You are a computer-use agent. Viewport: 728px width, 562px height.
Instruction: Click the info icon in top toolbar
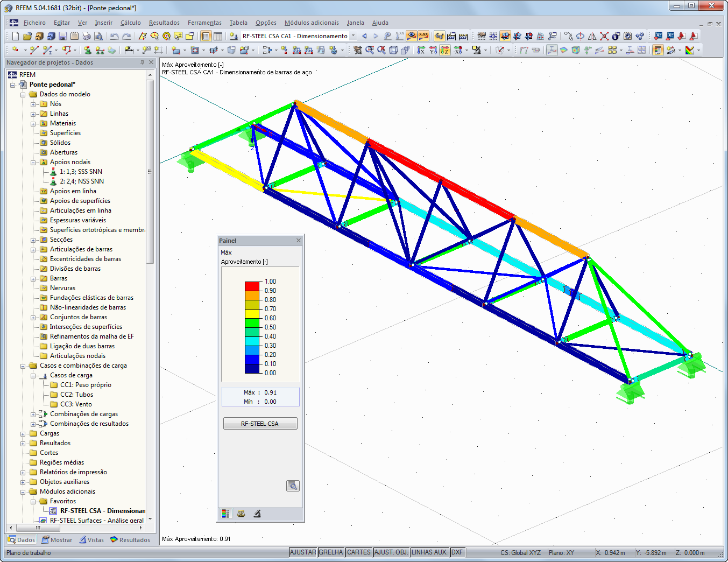click(616, 36)
